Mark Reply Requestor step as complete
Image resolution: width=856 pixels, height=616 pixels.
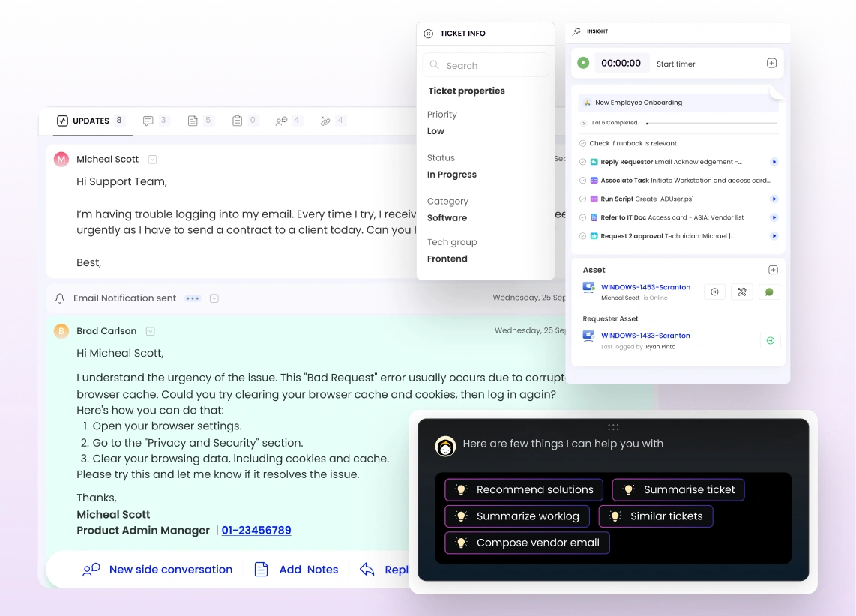pos(583,162)
